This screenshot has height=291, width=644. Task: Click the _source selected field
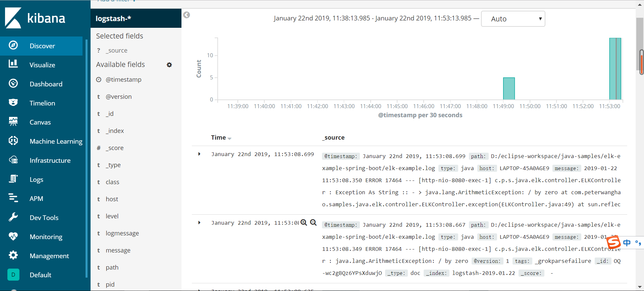point(116,51)
